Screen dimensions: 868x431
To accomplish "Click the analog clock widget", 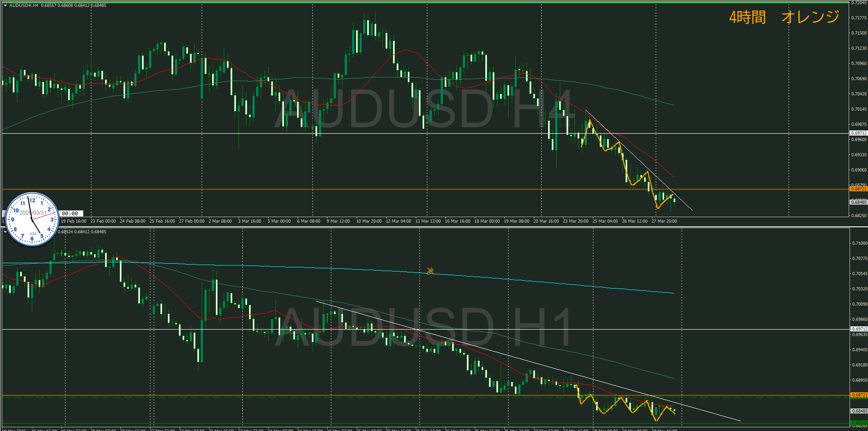I will (x=32, y=219).
